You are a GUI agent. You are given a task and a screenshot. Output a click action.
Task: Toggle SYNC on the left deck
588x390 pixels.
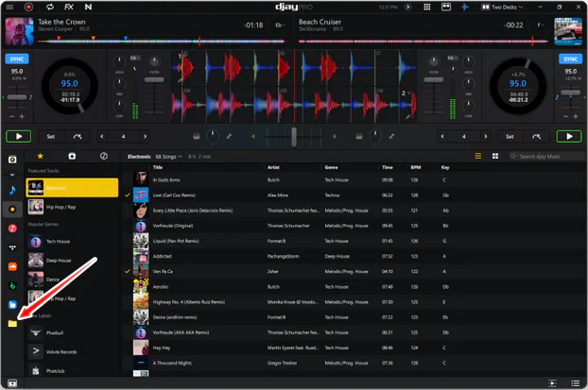[17, 59]
